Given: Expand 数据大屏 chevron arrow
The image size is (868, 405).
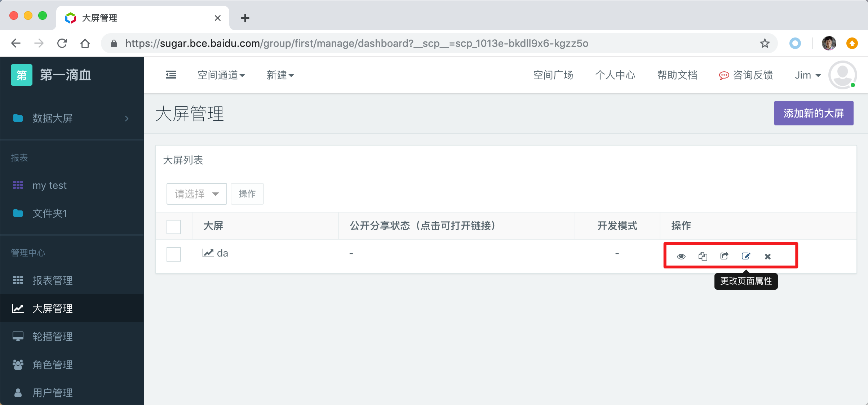Looking at the screenshot, I should 127,118.
